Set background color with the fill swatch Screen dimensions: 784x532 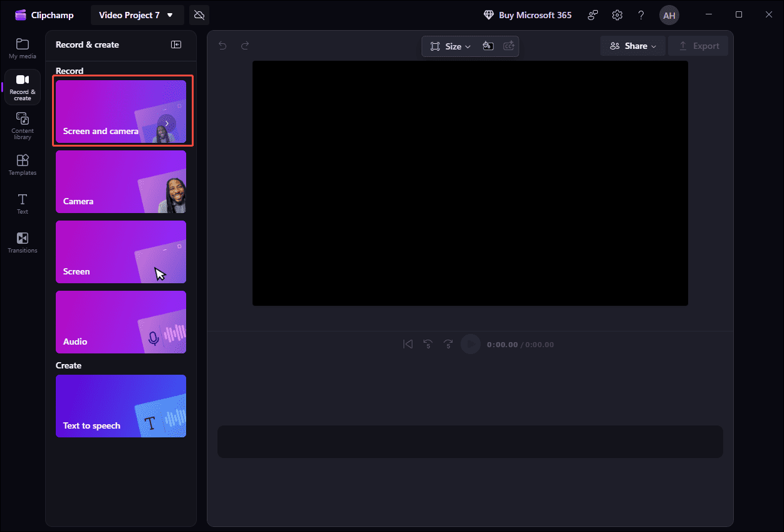[x=488, y=46]
